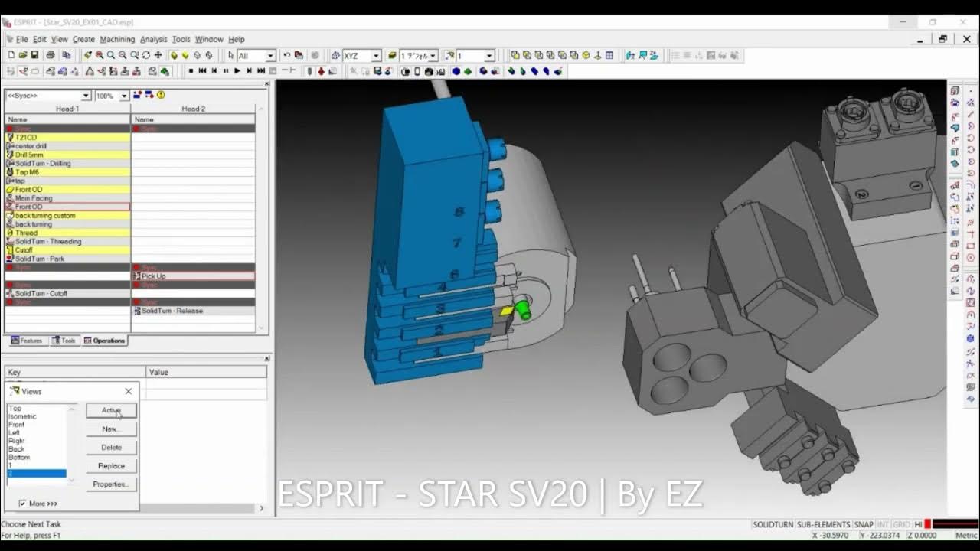
Task: Click the work plane icon beside XYZ
Action: tap(335, 55)
